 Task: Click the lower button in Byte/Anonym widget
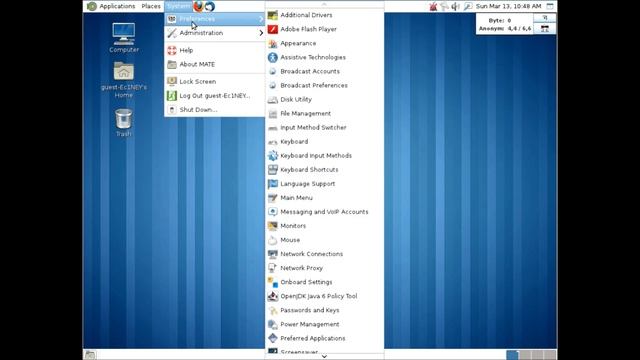(x=544, y=29)
